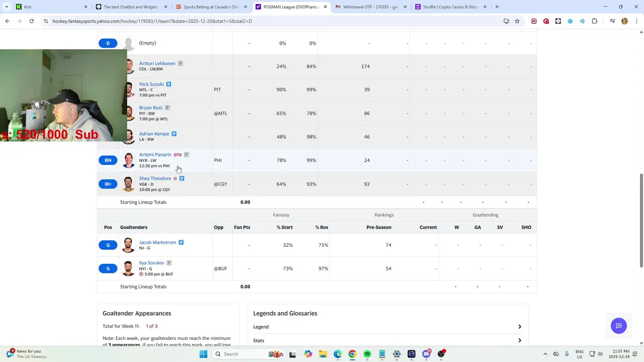Screen dimensions: 644x362
Task: Open Artemi Panarin's player notes icon
Action: pos(186,155)
